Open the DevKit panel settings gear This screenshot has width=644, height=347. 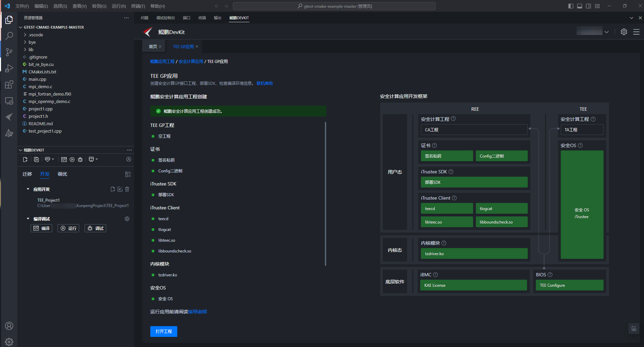624,32
